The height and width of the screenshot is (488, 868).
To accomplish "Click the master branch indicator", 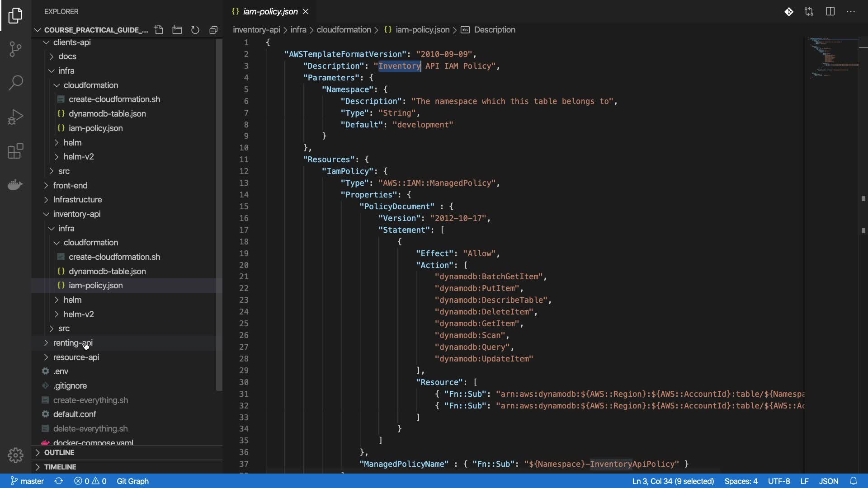I will pos(27,481).
